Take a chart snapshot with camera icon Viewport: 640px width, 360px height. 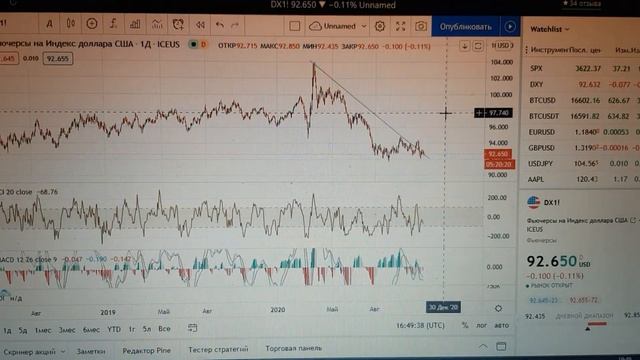421,27
